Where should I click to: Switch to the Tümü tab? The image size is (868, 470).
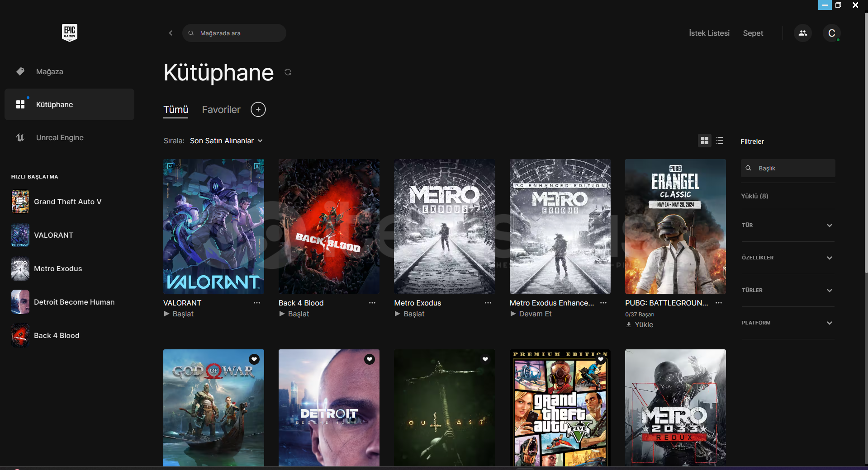[175, 109]
